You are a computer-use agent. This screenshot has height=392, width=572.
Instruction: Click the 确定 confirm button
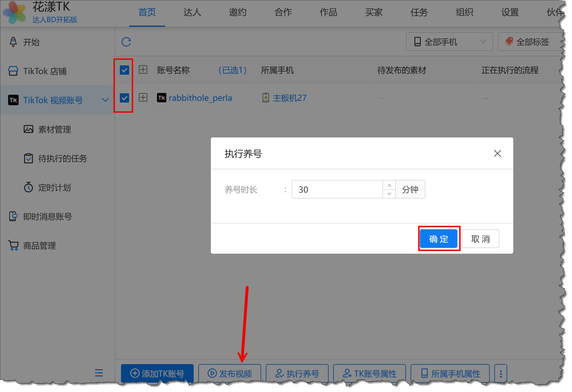pyautogui.click(x=439, y=239)
